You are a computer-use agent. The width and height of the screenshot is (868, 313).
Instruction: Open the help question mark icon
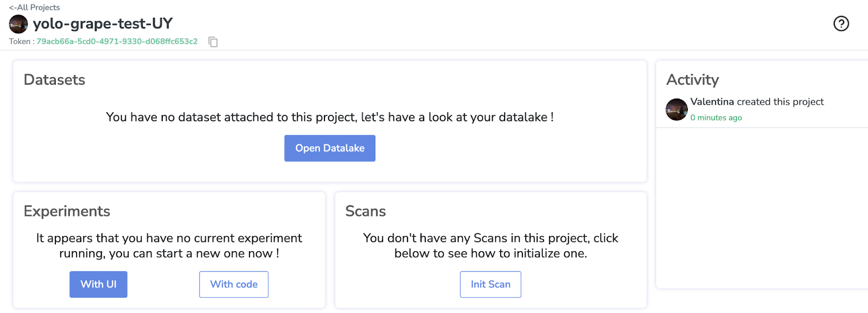pos(841,24)
